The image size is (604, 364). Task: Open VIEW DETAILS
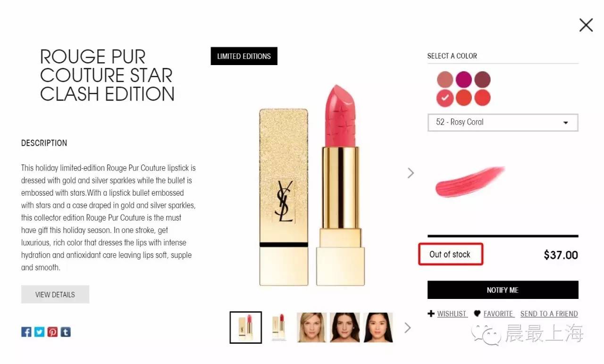55,294
